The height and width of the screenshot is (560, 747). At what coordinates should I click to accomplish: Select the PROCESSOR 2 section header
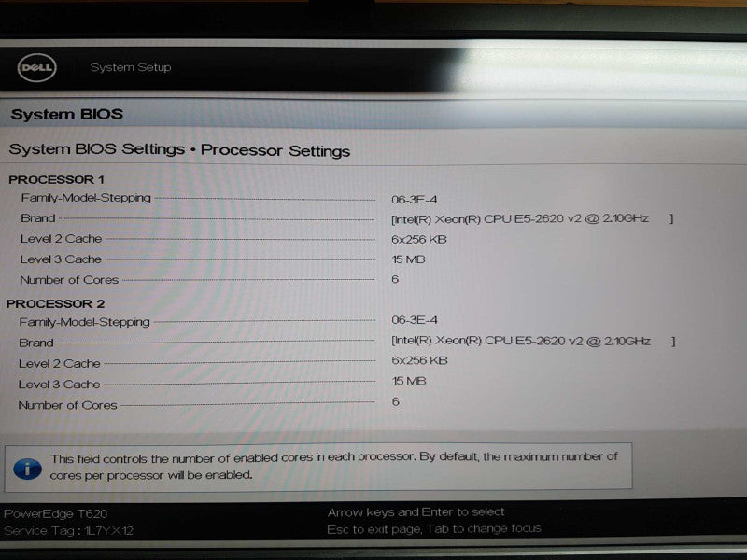(x=55, y=304)
